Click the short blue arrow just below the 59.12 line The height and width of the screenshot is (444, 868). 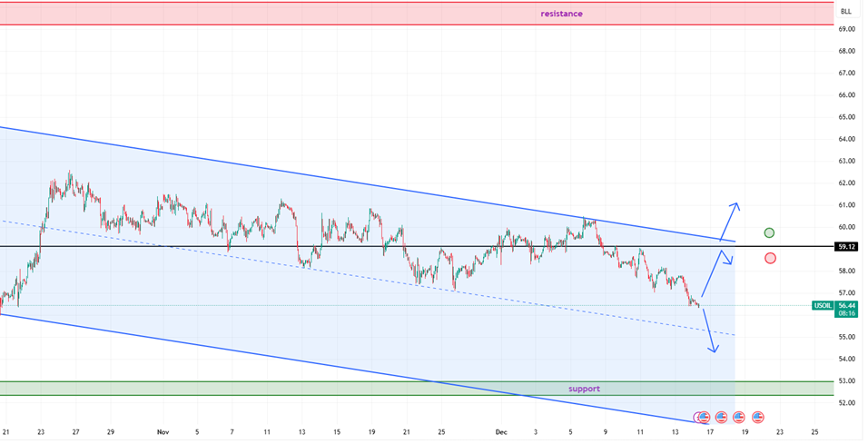coord(725,257)
